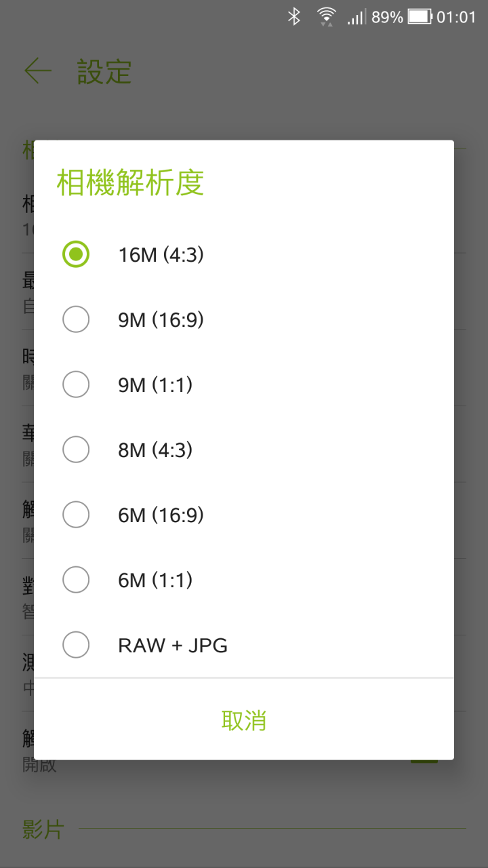The width and height of the screenshot is (488, 868).
Task: Choose the 9M (16:9) radio button
Action: [76, 319]
